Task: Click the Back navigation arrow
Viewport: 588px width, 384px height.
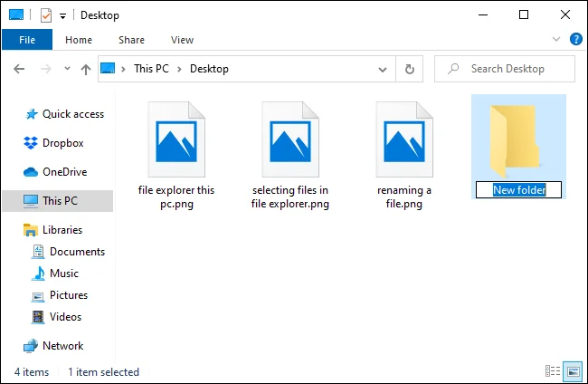Action: point(19,69)
